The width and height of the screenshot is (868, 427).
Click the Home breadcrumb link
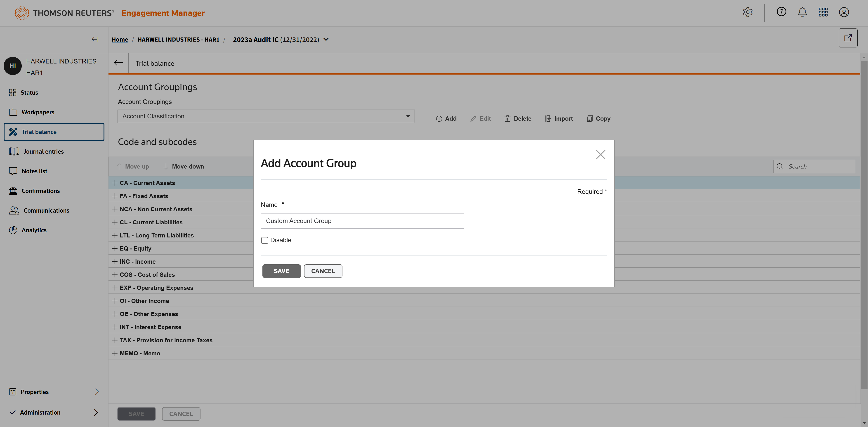[x=120, y=40]
